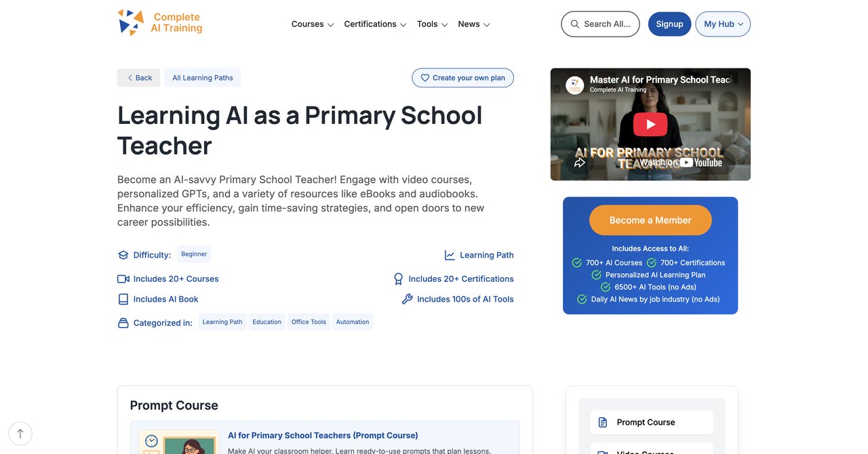Open Includes AI Book link
This screenshot has width=868, height=454.
click(165, 300)
